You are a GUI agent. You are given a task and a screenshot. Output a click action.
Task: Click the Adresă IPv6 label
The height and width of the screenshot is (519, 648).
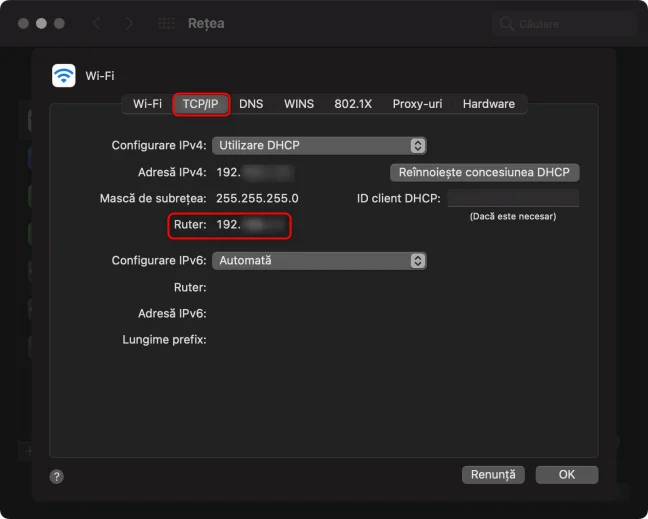click(172, 314)
